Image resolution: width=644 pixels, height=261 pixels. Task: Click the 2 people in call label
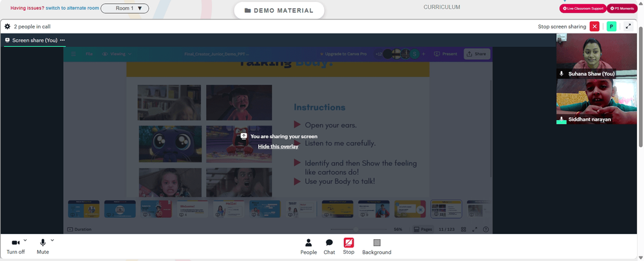pyautogui.click(x=32, y=26)
